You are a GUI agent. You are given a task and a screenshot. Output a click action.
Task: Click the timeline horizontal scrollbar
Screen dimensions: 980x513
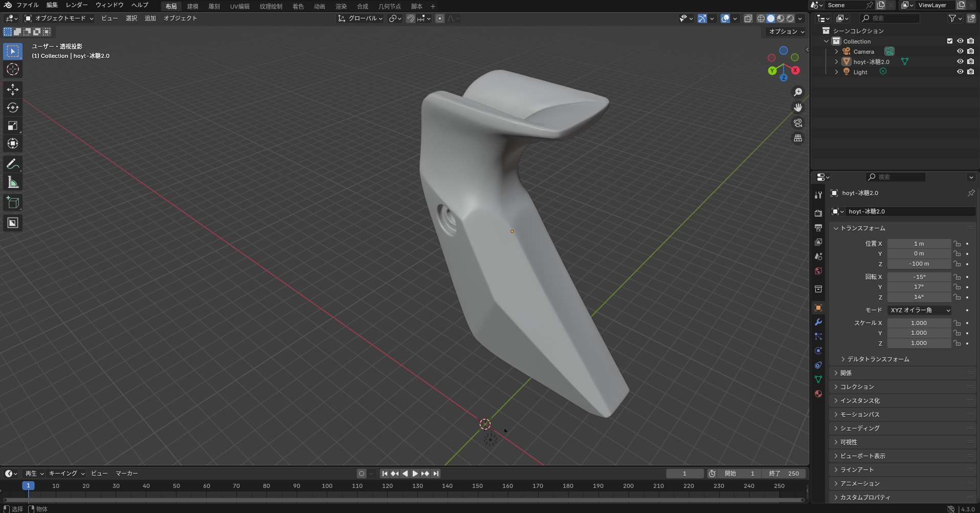click(404, 500)
